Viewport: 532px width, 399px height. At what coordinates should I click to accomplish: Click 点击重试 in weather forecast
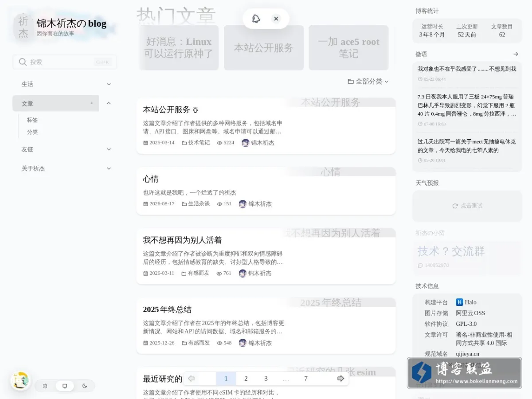(x=467, y=206)
